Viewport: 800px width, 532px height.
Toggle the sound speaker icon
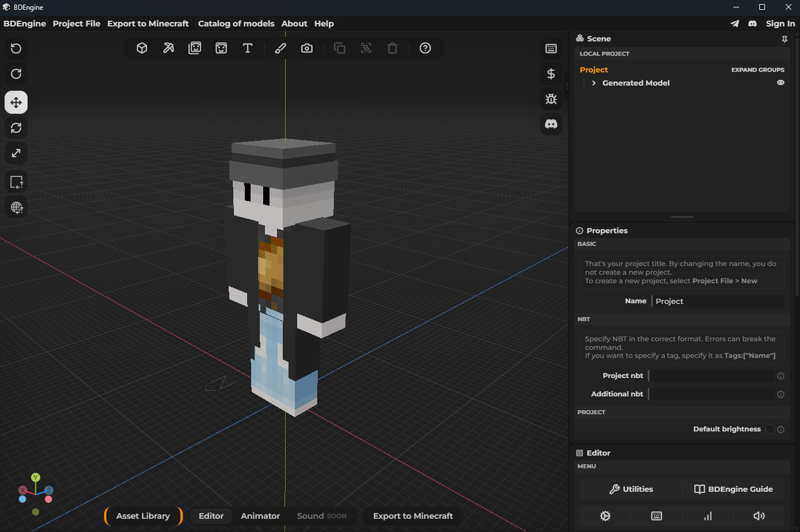759,516
